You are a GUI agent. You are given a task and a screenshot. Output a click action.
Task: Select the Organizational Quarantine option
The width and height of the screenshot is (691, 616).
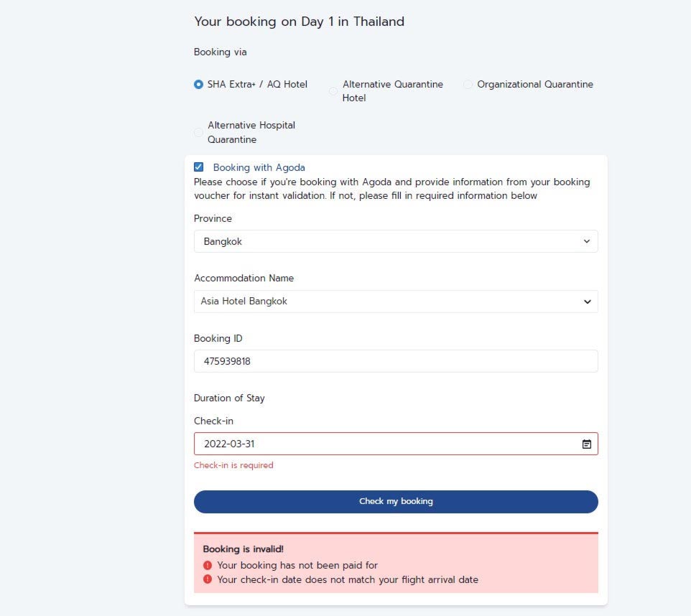468,84
